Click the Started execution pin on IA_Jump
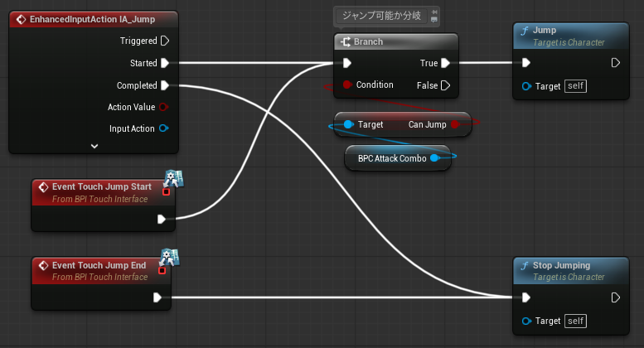This screenshot has width=644, height=348. (x=165, y=63)
